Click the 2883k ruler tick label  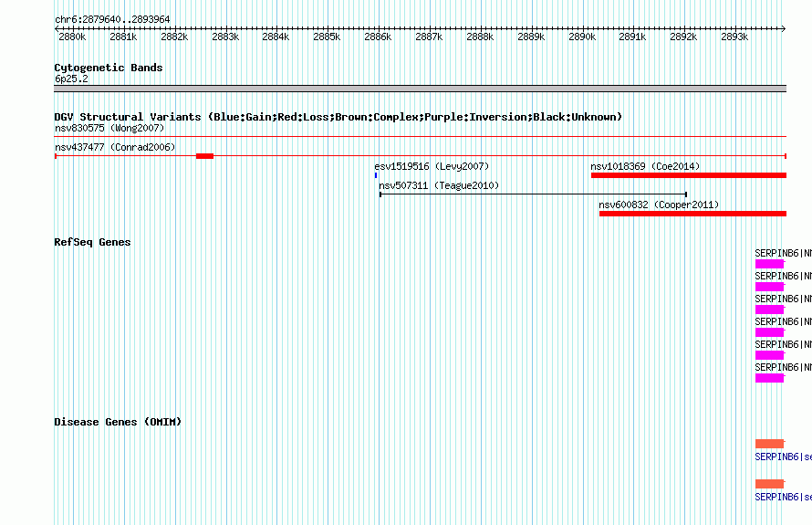[x=225, y=37]
